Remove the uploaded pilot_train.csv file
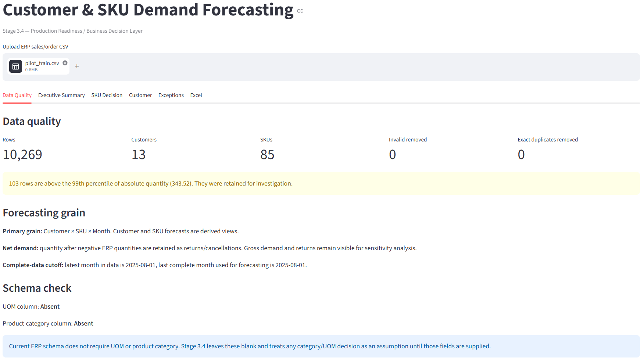 coord(65,63)
